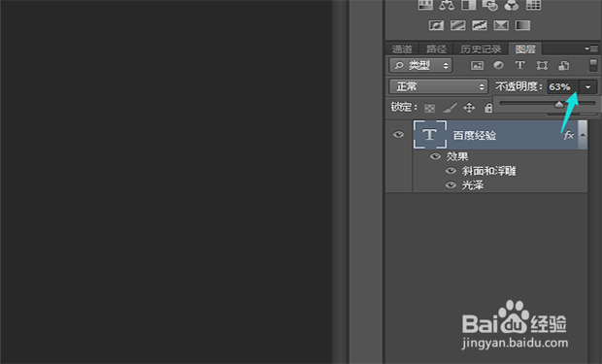Lock all padlock icon
This screenshot has height=364, width=602.
coord(488,108)
